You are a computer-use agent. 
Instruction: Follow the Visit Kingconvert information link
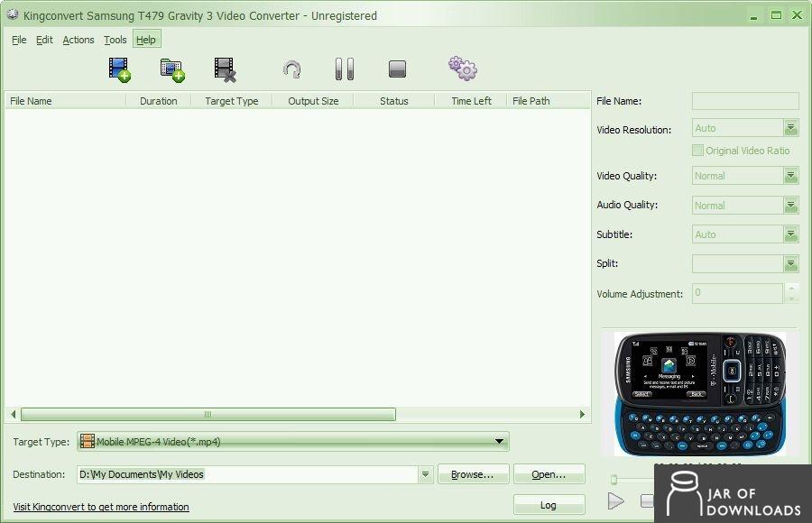(101, 507)
